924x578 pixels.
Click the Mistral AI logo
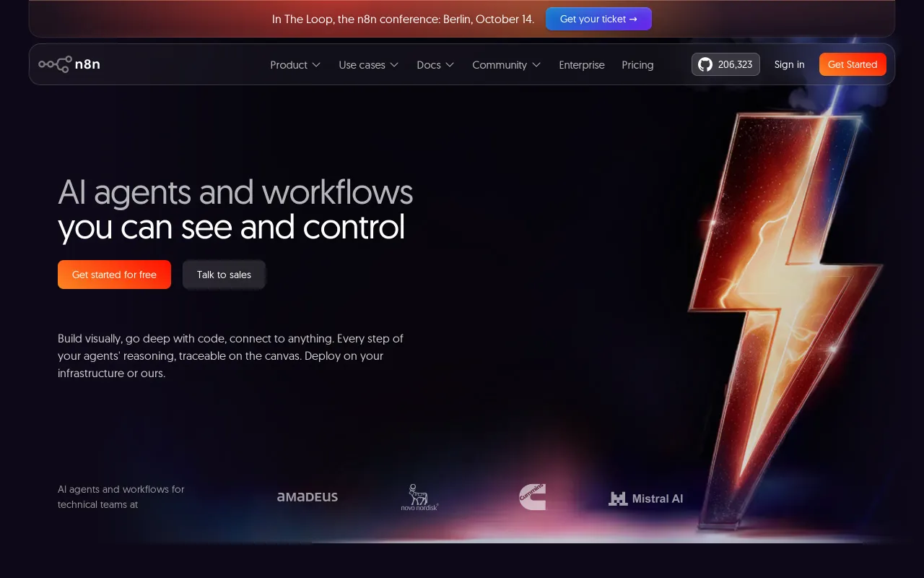[645, 498]
